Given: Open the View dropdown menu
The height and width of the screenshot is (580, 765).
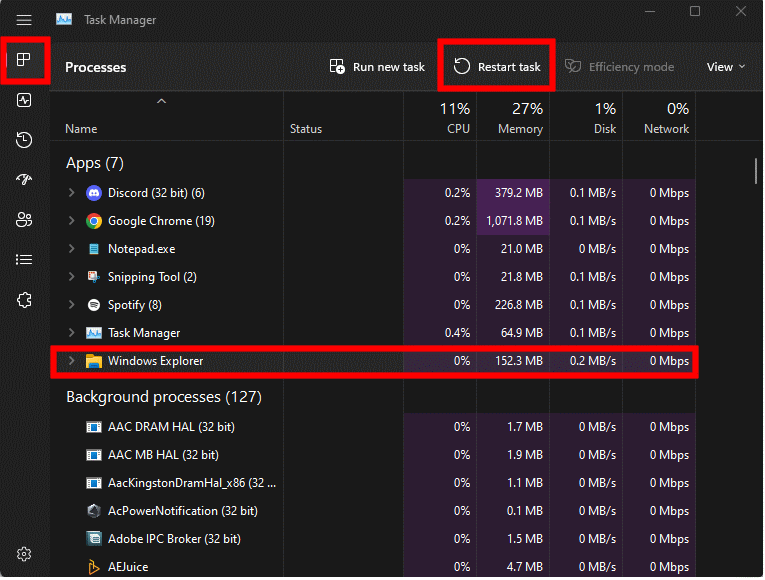Looking at the screenshot, I should 726,67.
